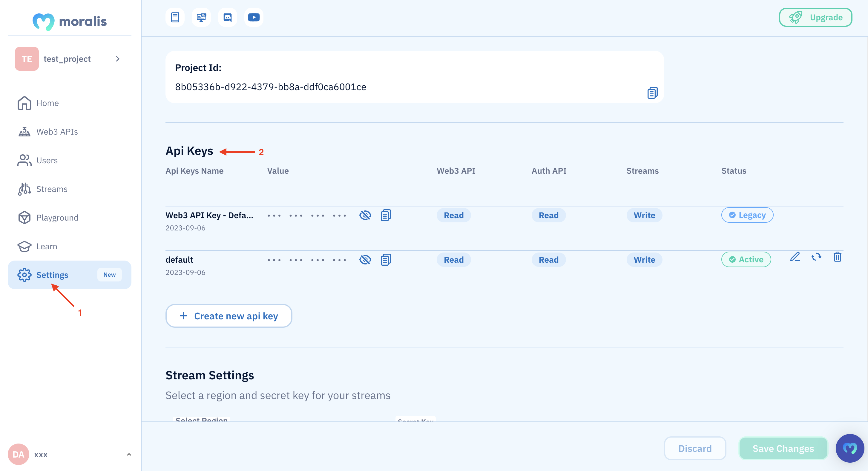Viewport: 868px width, 471px height.
Task: Reveal the Web3 API Key - Default value
Action: pyautogui.click(x=365, y=215)
